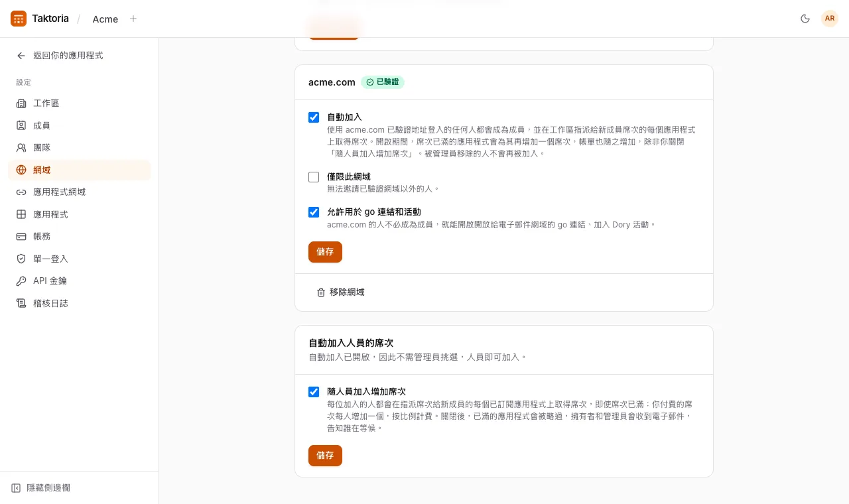Uncheck the 自動加入 checkbox
Viewport: 849px width, 504px height.
click(314, 117)
